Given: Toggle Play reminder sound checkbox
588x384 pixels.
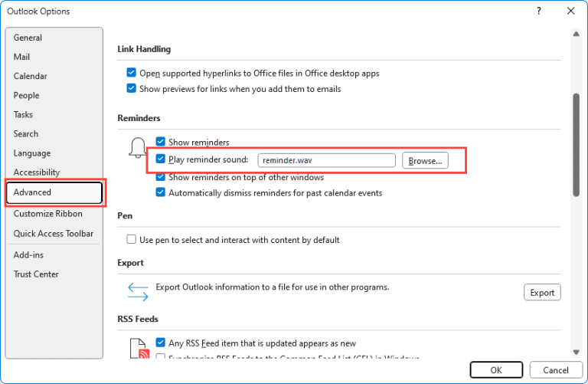Looking at the screenshot, I should pos(161,159).
